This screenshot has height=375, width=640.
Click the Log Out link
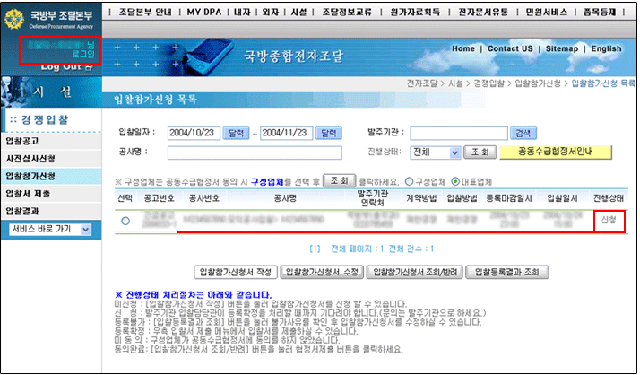(x=67, y=67)
